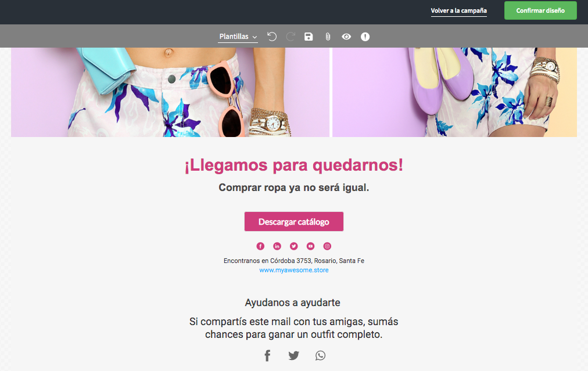Screen dimensions: 588x371
Task: Click the Descargar catálogo button
Action: (294, 221)
